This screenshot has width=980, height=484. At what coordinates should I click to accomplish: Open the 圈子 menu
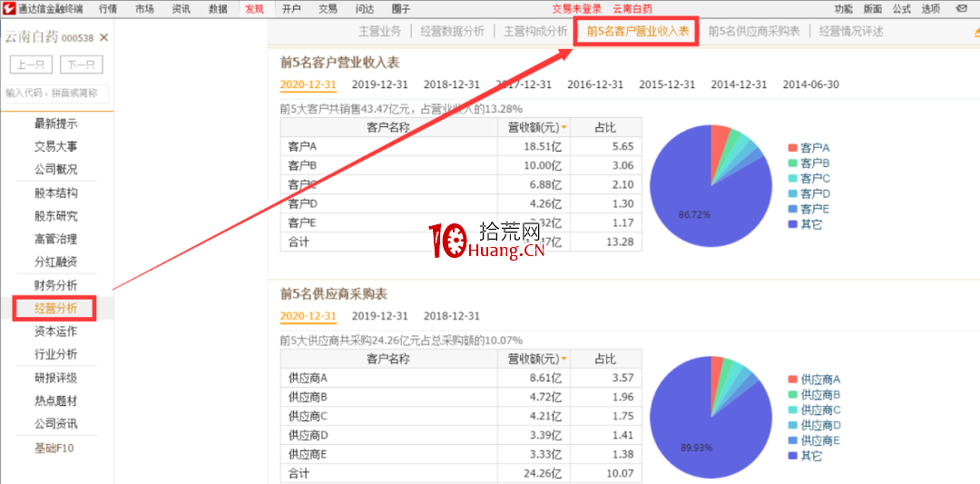pyautogui.click(x=401, y=9)
